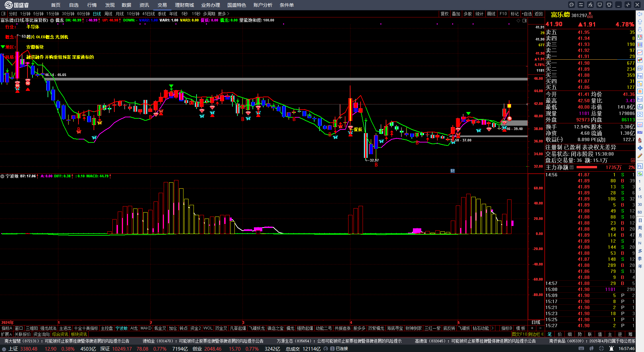Open the 宁波敢 indicator dropdown arrow
Image resolution: width=644 pixels, height=352 pixels.
2,176
